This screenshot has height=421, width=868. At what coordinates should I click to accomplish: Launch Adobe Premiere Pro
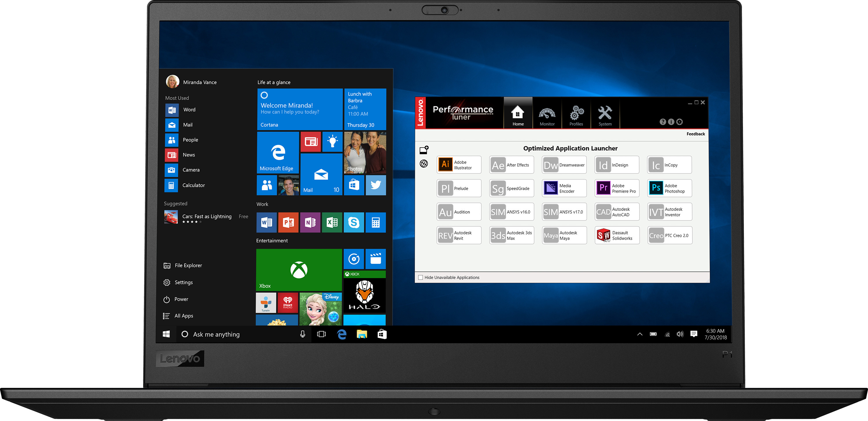pos(617,188)
